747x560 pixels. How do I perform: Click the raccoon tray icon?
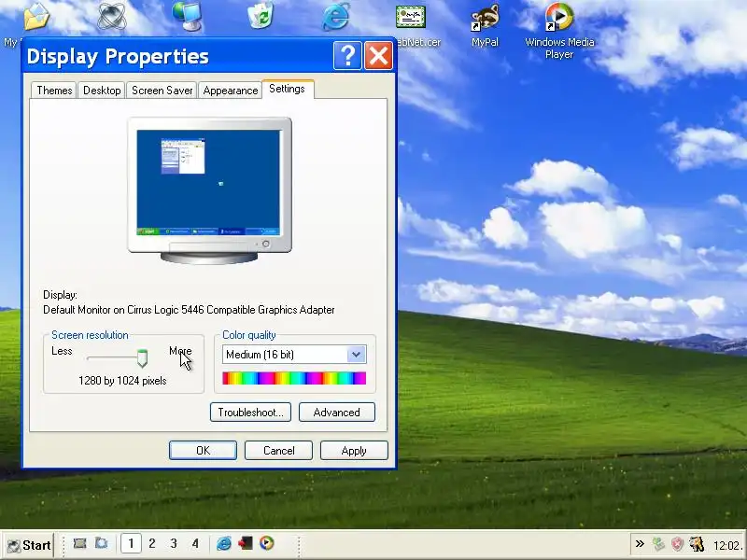click(x=696, y=544)
